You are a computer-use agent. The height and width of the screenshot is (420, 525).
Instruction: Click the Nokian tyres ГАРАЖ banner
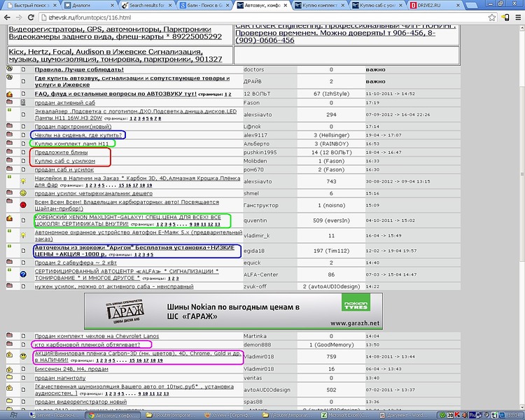[233, 311]
